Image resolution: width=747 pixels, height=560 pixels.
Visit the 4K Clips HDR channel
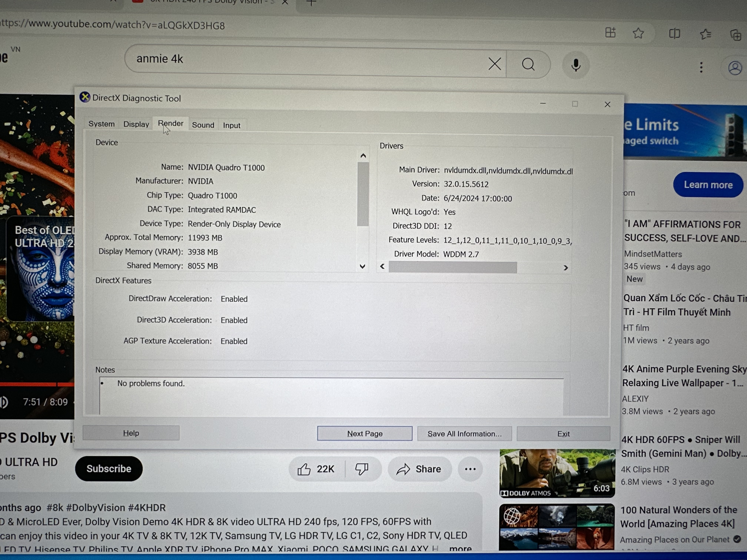(645, 469)
